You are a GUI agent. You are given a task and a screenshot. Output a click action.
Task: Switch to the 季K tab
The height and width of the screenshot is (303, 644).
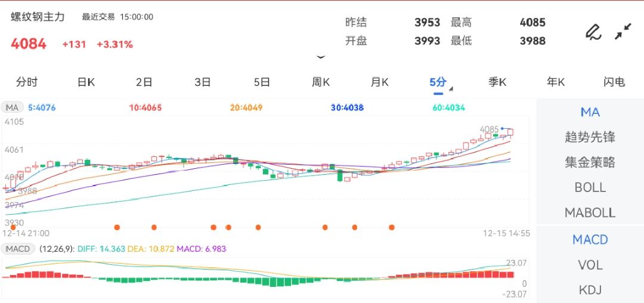497,82
